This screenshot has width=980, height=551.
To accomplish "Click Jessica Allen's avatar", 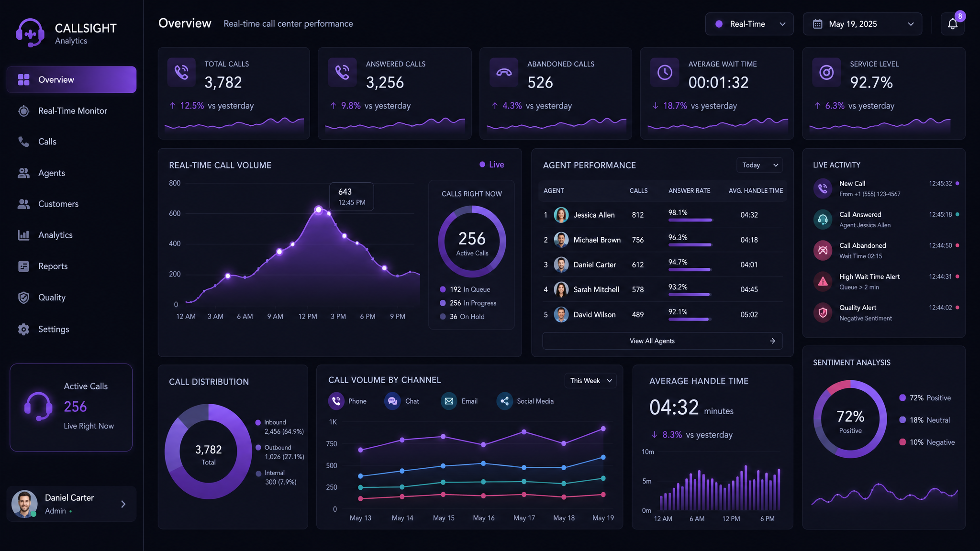I will click(561, 215).
